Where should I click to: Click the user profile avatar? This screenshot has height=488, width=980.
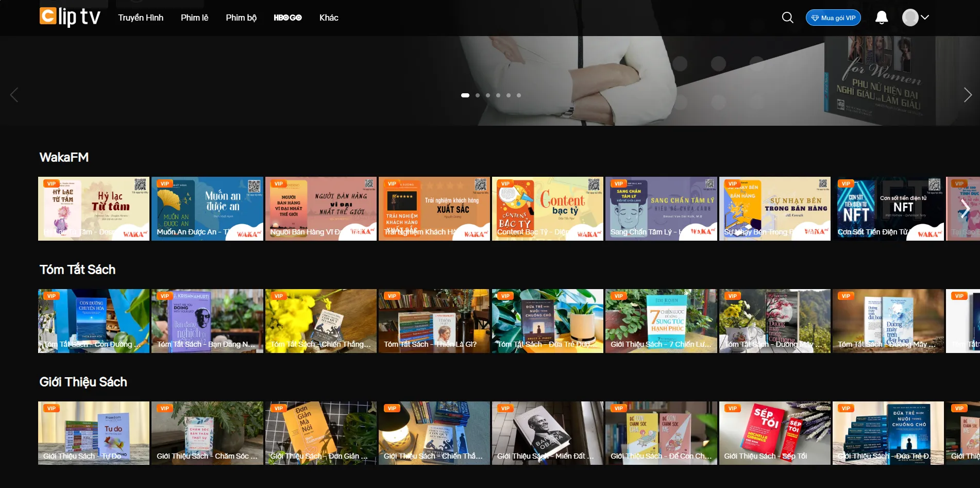(910, 18)
